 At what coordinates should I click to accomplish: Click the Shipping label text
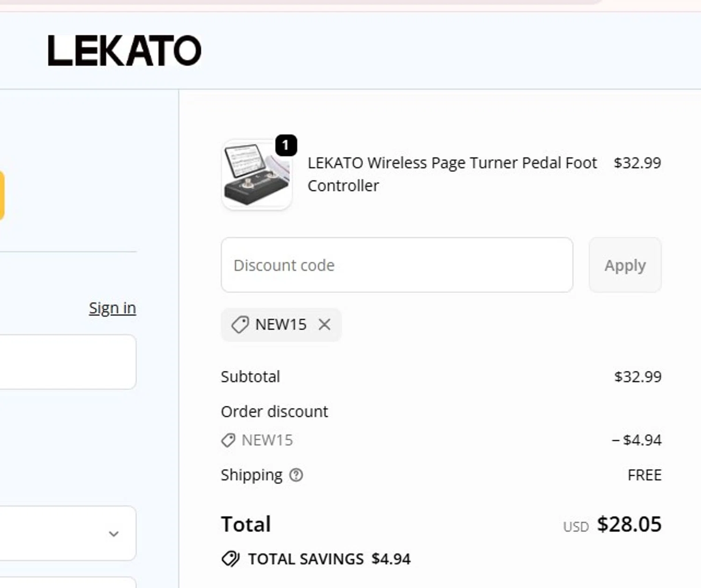pos(251,475)
